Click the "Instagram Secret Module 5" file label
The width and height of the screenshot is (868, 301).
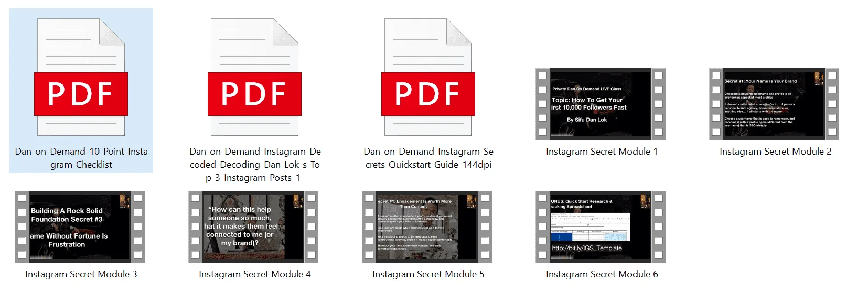coord(428,274)
